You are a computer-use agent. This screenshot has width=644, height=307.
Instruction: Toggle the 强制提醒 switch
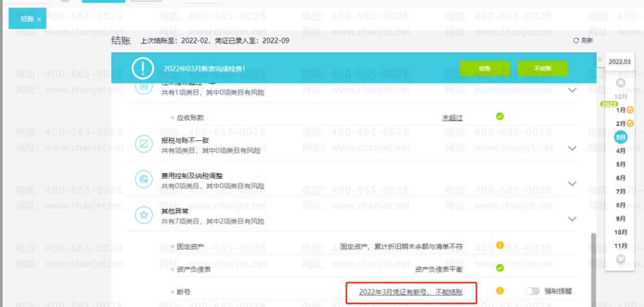click(x=533, y=291)
